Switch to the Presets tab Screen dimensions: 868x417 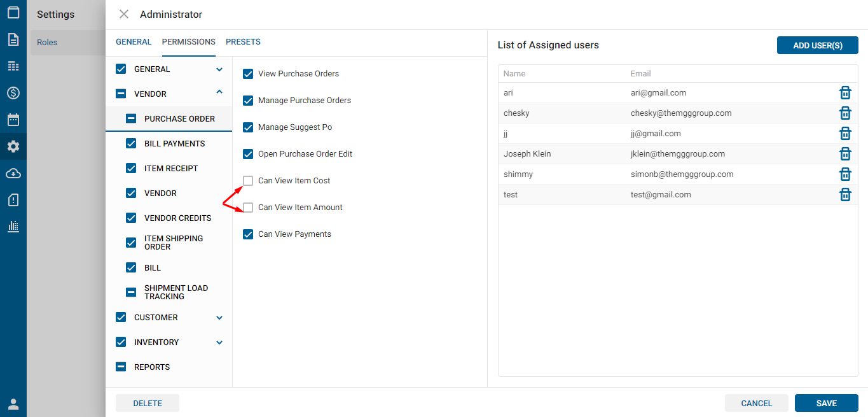point(243,42)
